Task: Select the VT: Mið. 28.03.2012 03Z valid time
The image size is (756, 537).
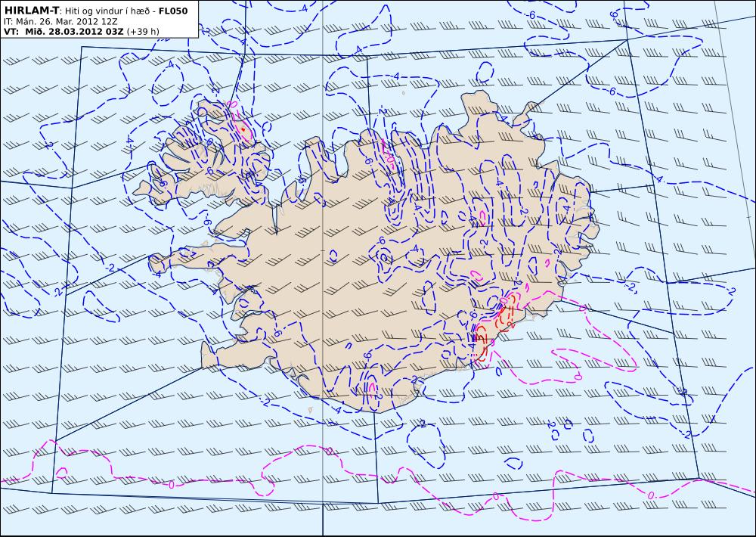Action: tap(64, 32)
